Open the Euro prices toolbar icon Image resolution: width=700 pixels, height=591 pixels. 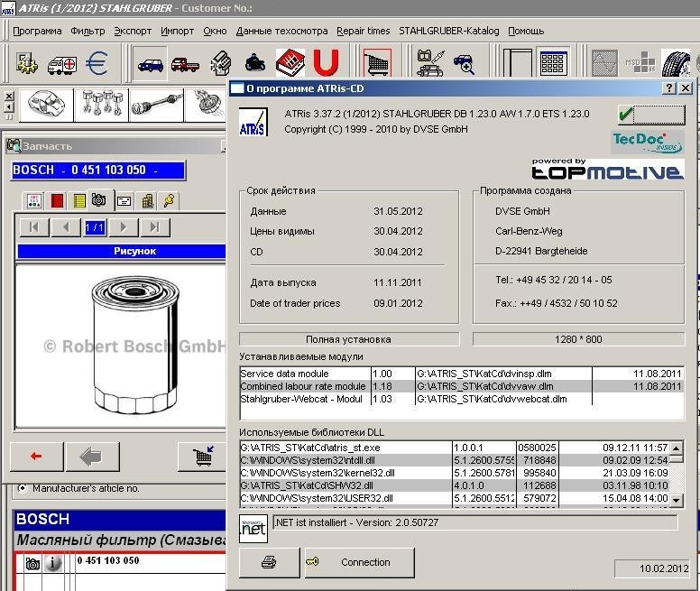[97, 63]
